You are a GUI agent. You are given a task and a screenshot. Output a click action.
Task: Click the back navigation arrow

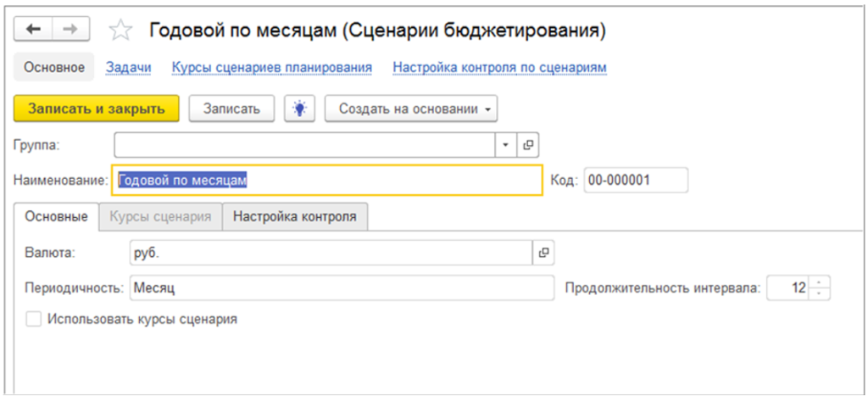[x=34, y=30]
